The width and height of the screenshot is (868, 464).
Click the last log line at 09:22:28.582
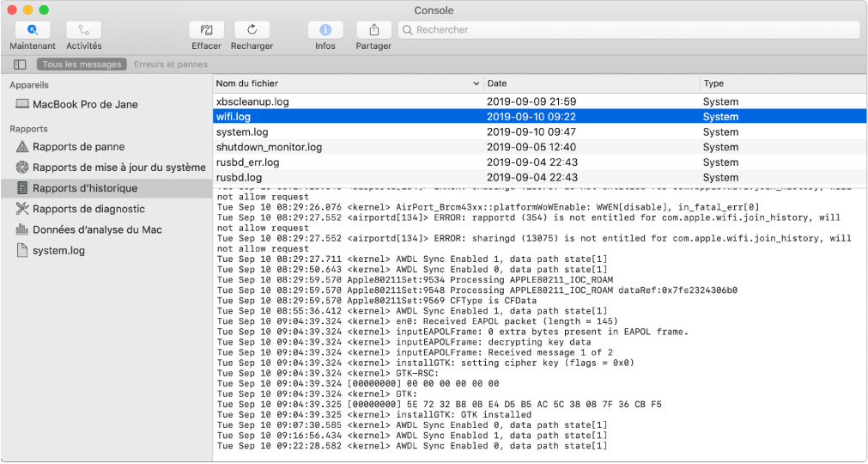click(x=412, y=446)
